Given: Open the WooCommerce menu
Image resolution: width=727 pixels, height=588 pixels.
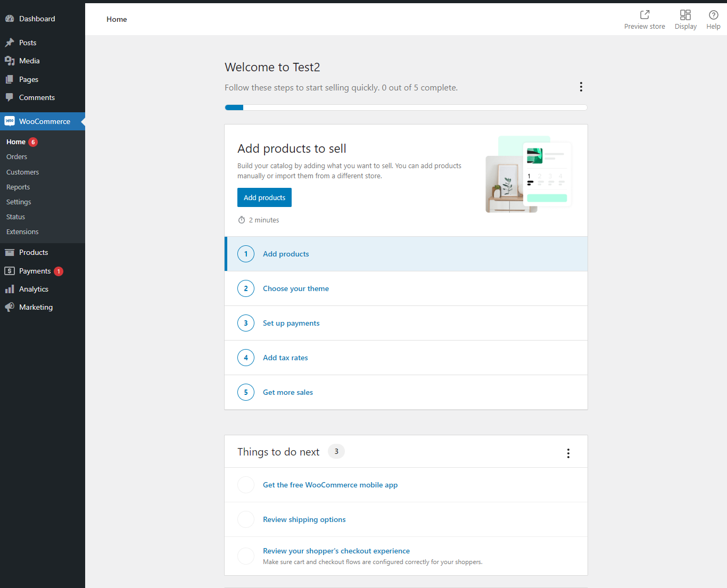Looking at the screenshot, I should coord(43,121).
